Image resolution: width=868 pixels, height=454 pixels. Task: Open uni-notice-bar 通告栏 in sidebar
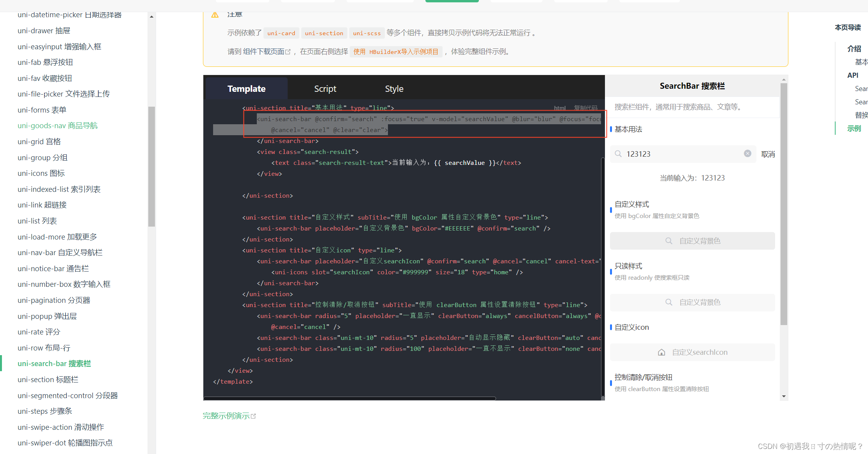pyautogui.click(x=53, y=268)
